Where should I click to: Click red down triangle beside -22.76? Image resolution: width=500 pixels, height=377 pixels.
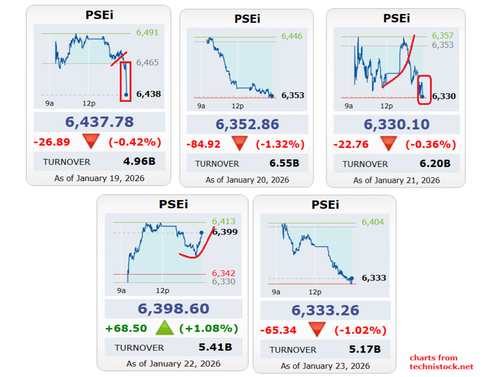(388, 143)
